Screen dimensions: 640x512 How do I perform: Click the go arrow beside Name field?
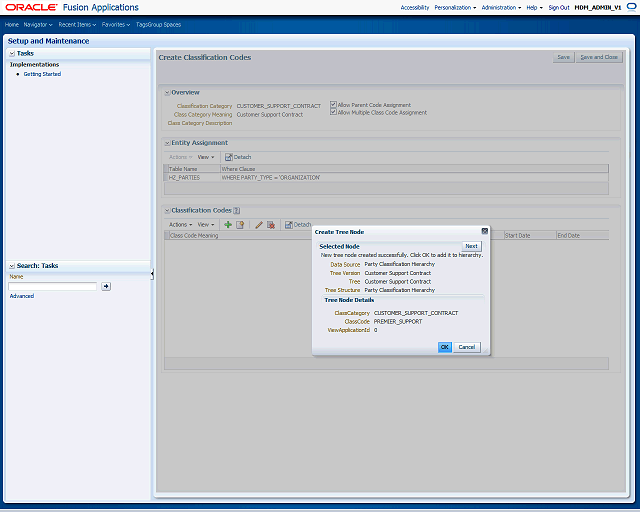coord(106,286)
